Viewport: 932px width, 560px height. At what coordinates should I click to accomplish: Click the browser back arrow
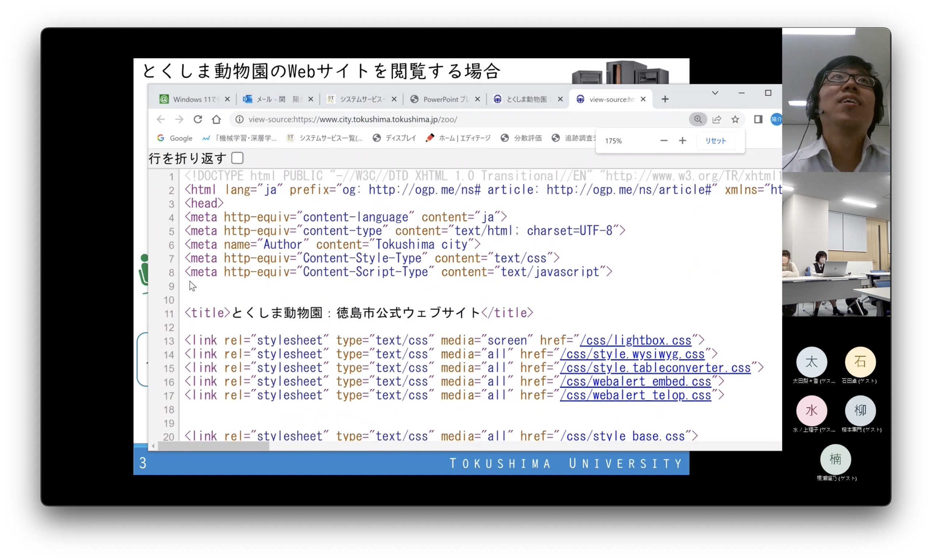(160, 119)
